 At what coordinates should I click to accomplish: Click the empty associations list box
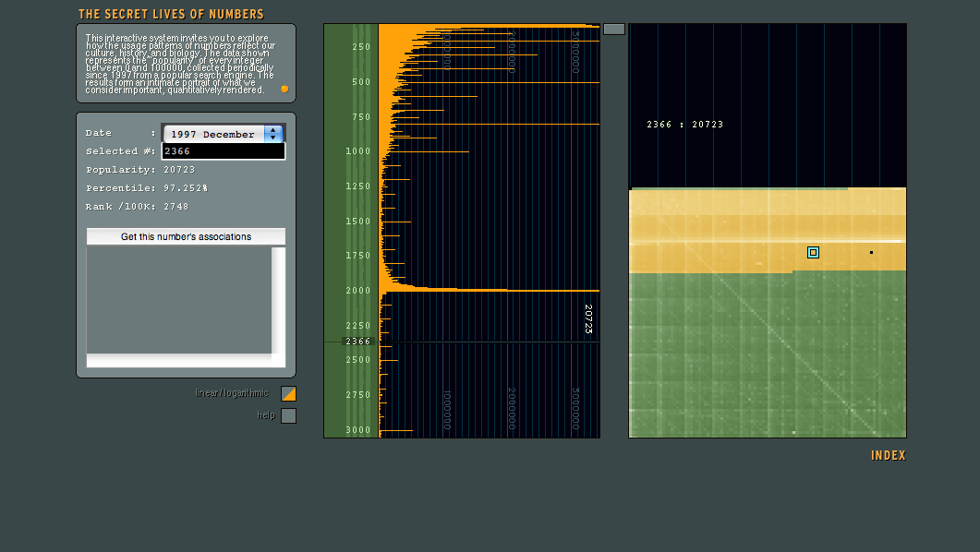click(x=179, y=300)
